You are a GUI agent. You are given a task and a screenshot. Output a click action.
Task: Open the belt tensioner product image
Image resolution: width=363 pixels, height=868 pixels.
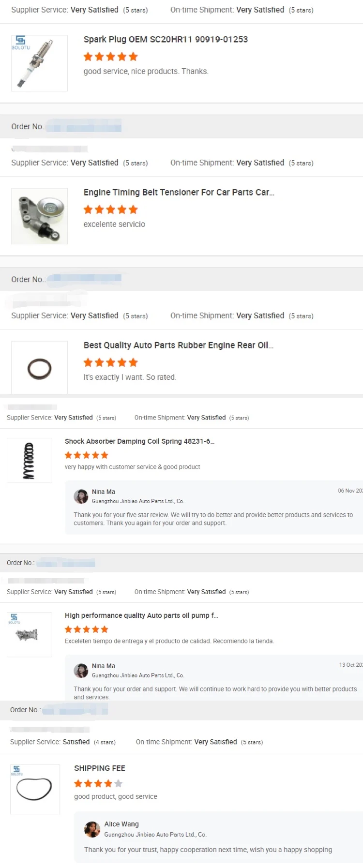pyautogui.click(x=39, y=216)
